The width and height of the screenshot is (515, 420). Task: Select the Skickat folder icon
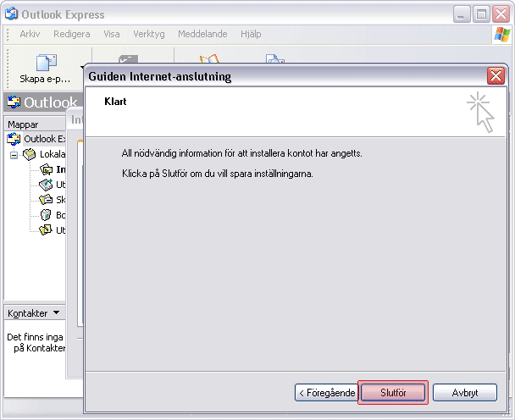47,200
